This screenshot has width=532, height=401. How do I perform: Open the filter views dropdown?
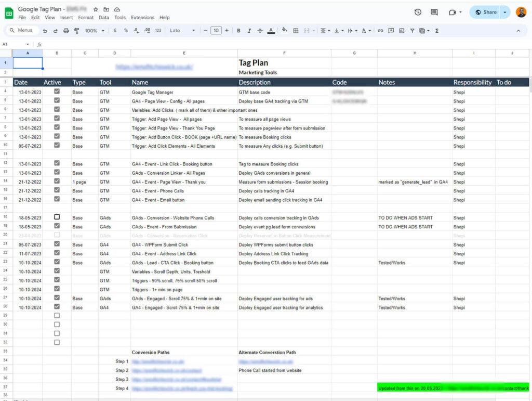pyautogui.click(x=424, y=31)
